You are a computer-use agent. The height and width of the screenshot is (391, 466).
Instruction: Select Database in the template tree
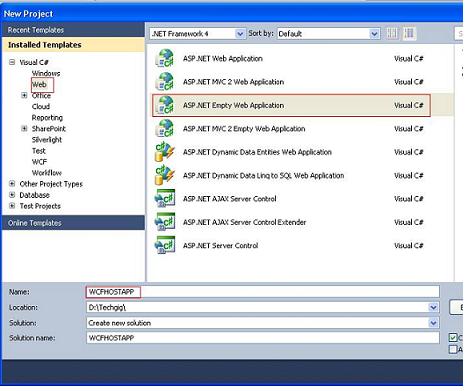(34, 195)
